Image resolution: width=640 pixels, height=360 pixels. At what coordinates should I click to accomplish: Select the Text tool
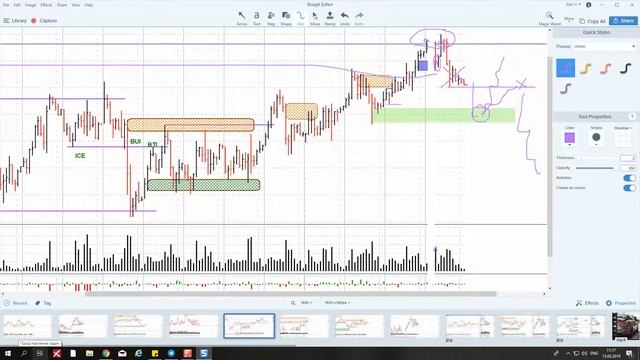click(x=256, y=18)
